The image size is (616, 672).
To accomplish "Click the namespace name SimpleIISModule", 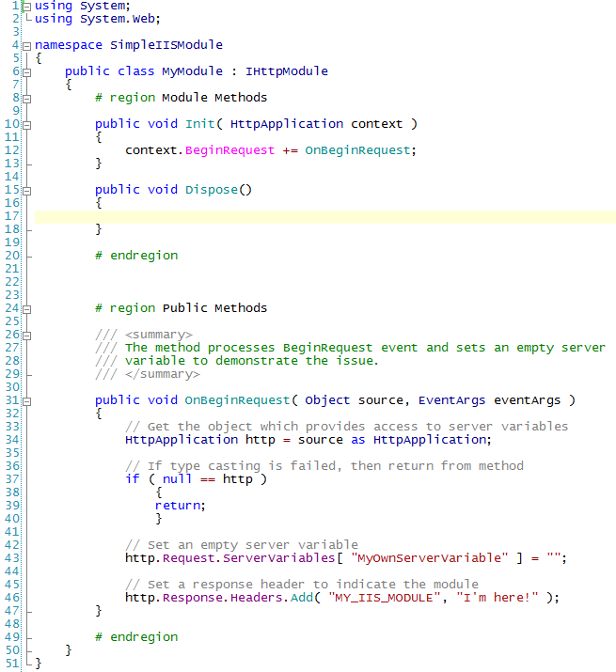I will 166,45.
